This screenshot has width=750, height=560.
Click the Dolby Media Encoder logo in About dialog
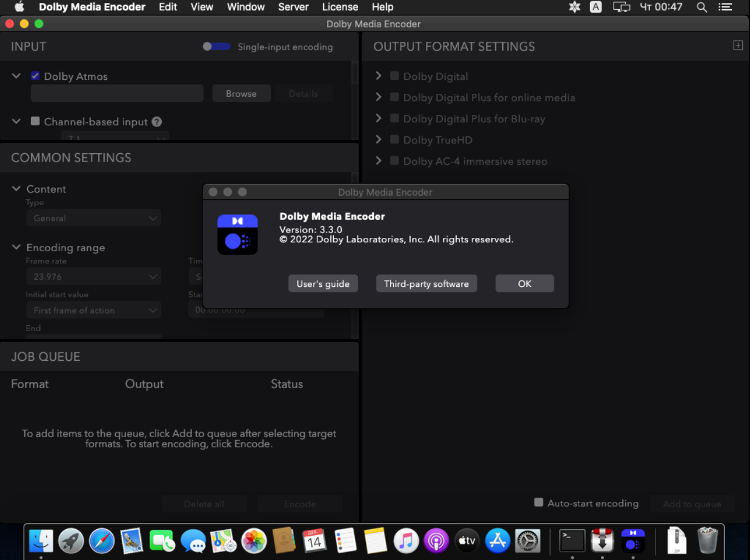(x=237, y=234)
